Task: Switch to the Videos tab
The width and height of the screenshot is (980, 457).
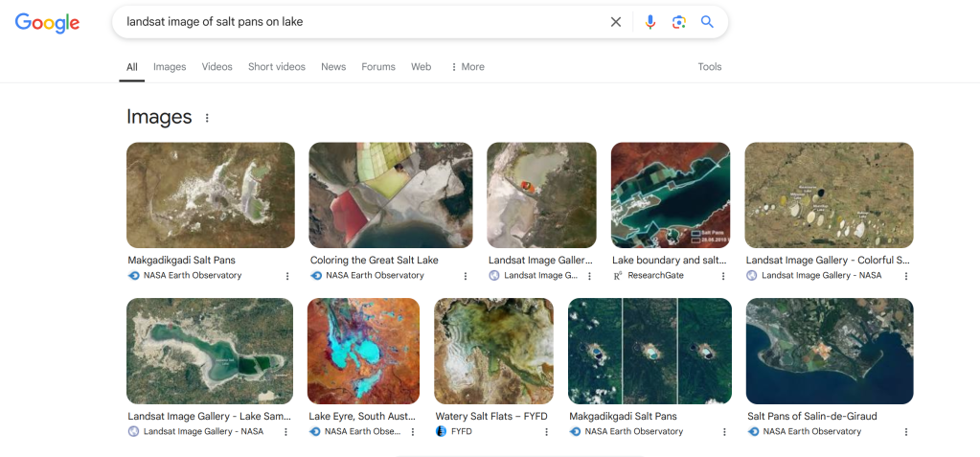Action: coord(217,67)
